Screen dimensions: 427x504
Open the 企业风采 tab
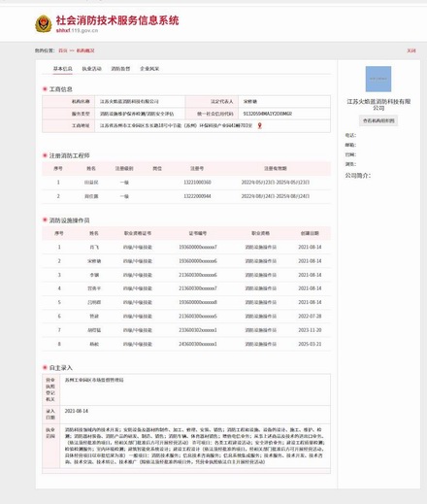(149, 69)
